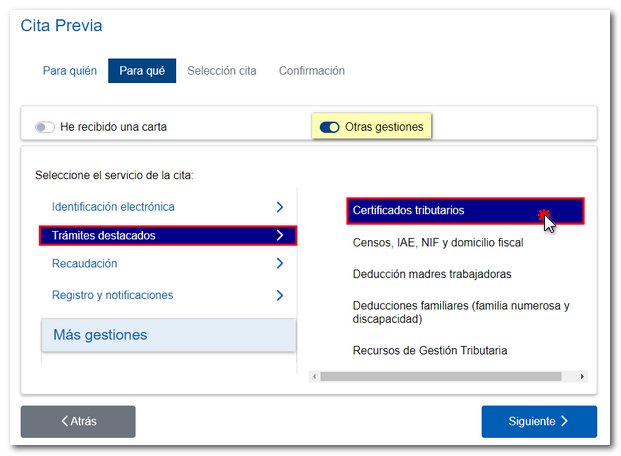Open the 'Más gestiones' section
The width and height of the screenshot is (621, 456).
tap(168, 335)
